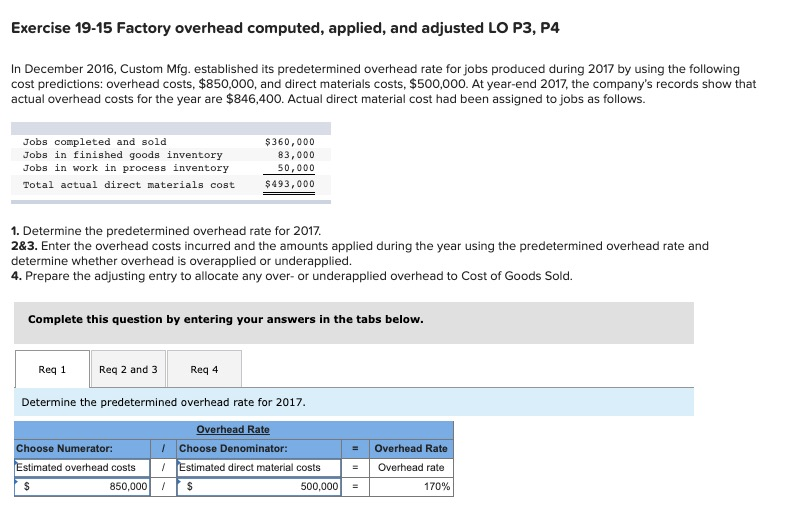Screen dimensions: 807x505
Task: Click the 'Choose Numerator:' header cell
Action: pyautogui.click(x=82, y=448)
